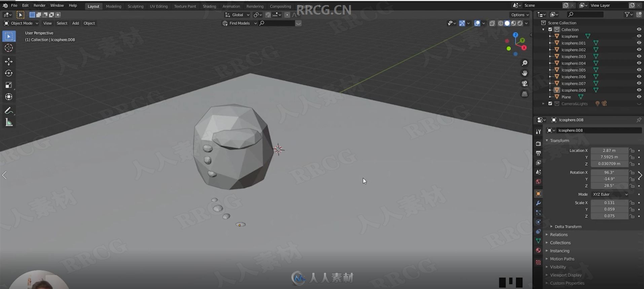Select the Cursor tool
The image size is (644, 289).
click(9, 48)
